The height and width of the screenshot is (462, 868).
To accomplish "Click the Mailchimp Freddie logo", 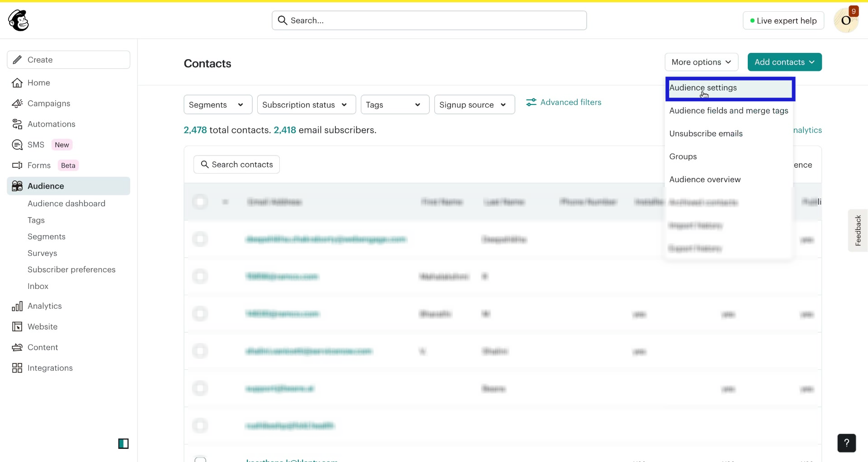I will click(x=18, y=20).
